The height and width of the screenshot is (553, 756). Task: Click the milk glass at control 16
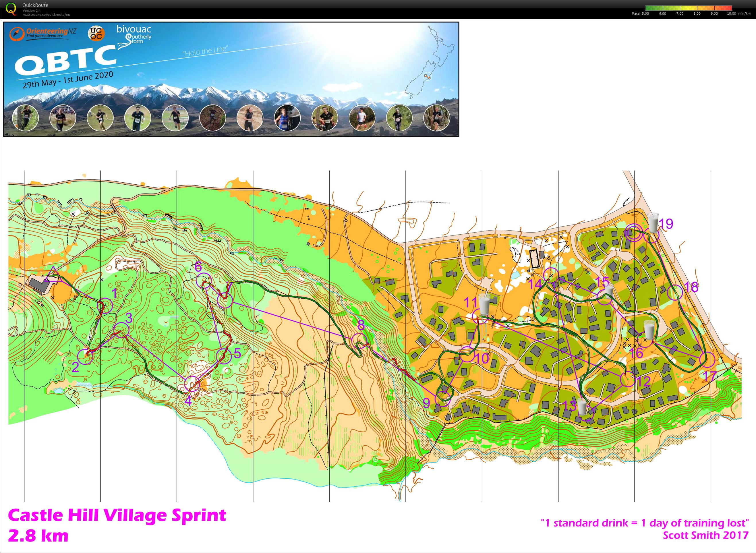coord(649,330)
